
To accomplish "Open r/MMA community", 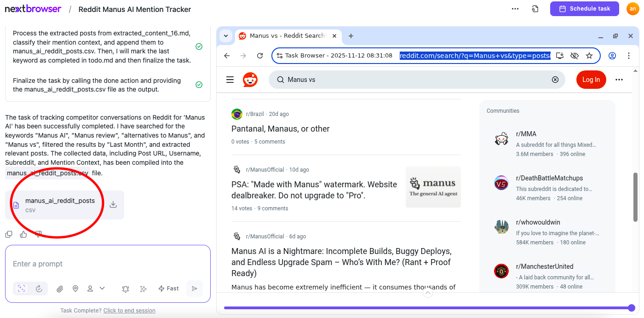I will point(526,134).
